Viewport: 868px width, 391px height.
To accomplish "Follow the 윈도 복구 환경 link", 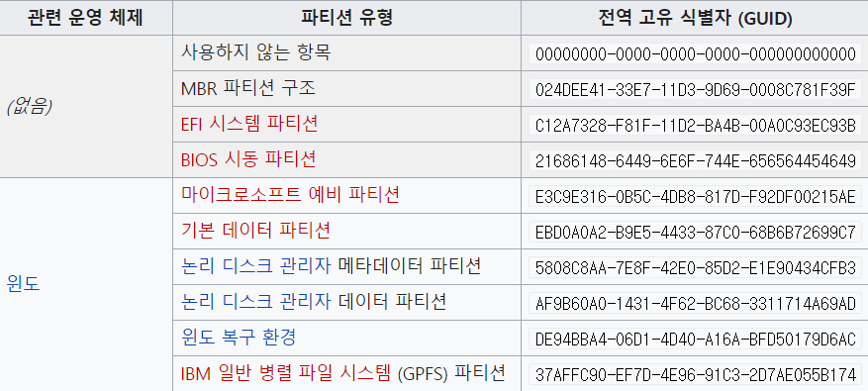I will pyautogui.click(x=239, y=338).
